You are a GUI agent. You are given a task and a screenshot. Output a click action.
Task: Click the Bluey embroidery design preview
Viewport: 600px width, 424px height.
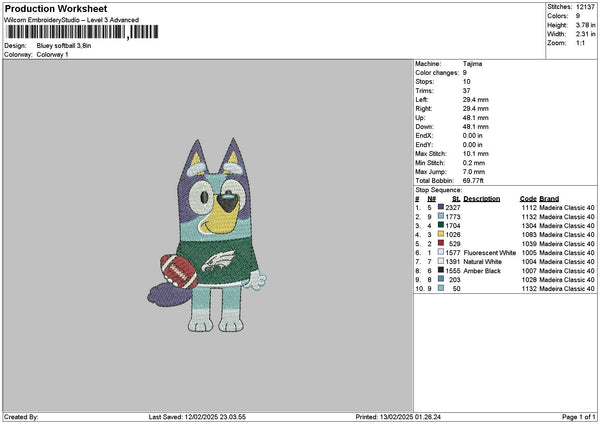207,235
